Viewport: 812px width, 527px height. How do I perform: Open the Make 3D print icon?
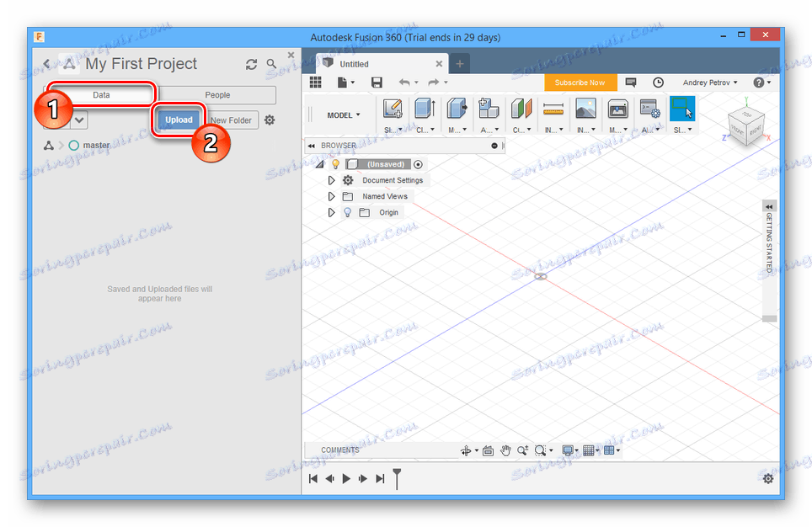click(x=617, y=109)
